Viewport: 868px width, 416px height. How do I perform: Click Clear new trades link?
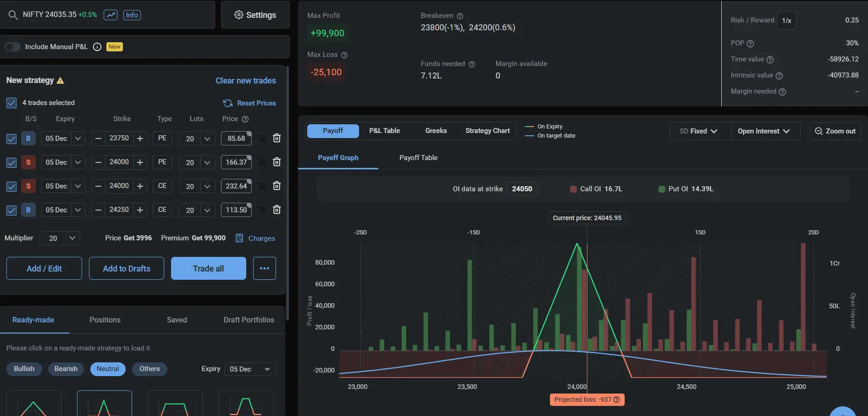[x=246, y=81]
